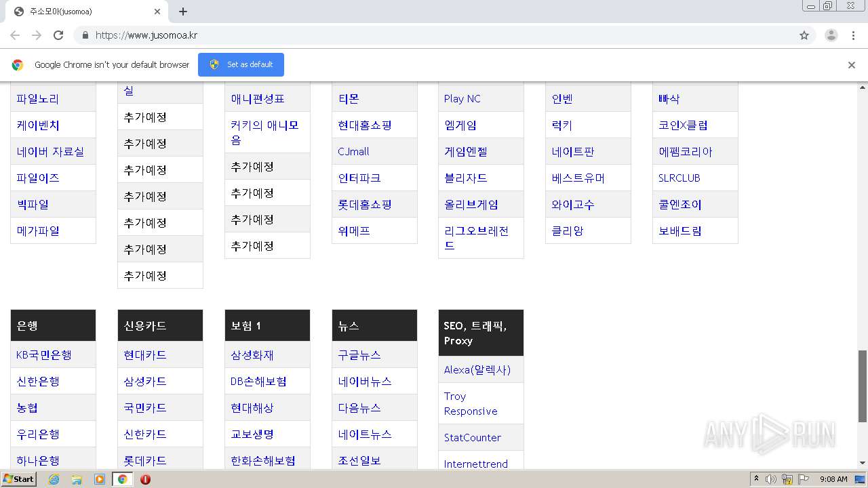Open the 커키의 애니모음 link
The height and width of the screenshot is (488, 868).
pyautogui.click(x=264, y=133)
